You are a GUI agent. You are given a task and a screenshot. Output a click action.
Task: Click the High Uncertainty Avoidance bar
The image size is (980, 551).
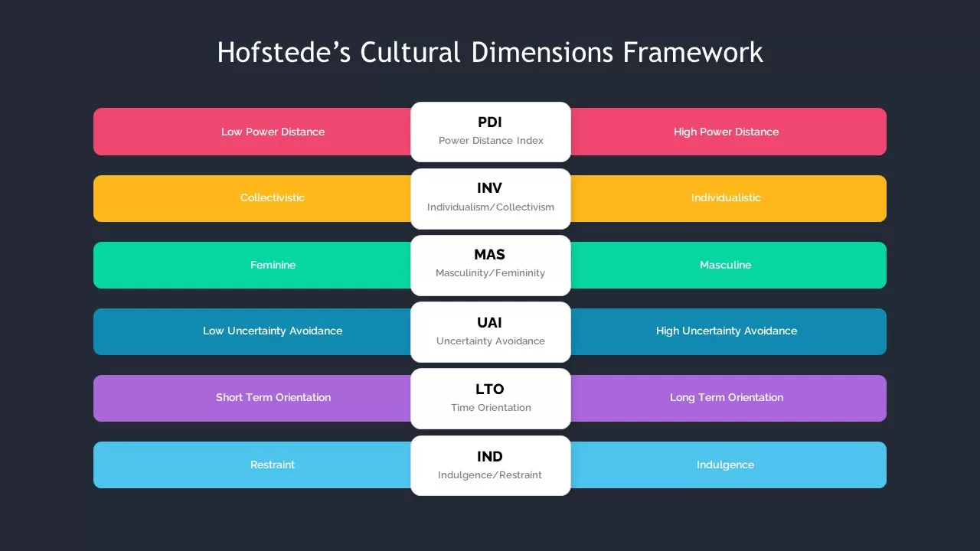pyautogui.click(x=728, y=331)
